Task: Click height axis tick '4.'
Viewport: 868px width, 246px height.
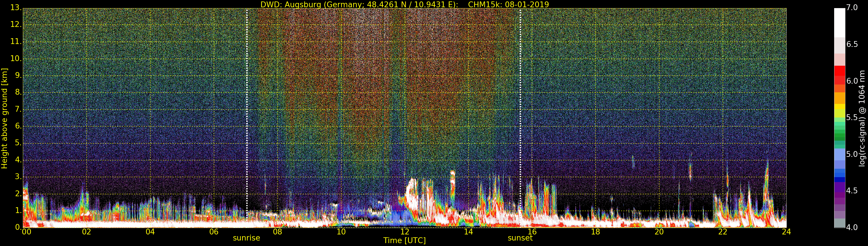Action: point(18,159)
